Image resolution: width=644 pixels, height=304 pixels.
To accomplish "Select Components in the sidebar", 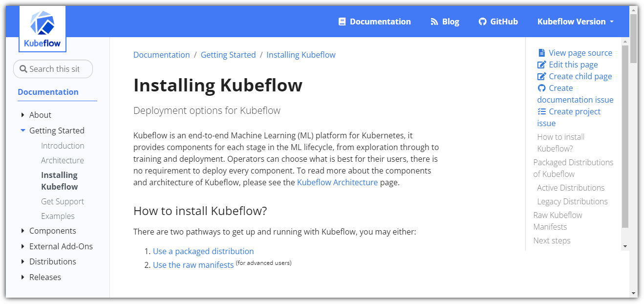I will (53, 231).
